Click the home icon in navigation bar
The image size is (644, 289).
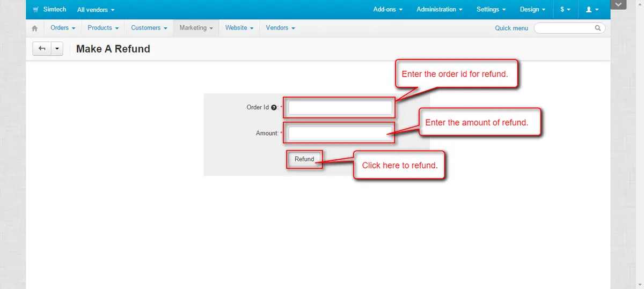(x=35, y=28)
